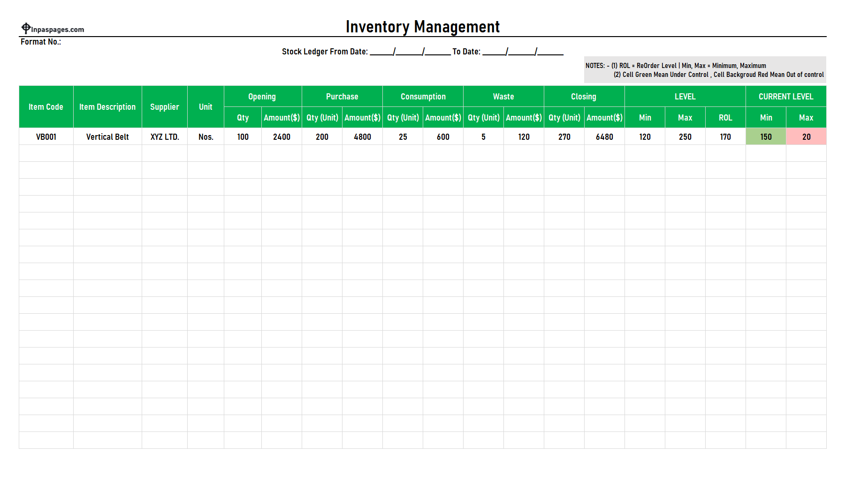Select the LEVEL group header
This screenshot has height=484, width=868.
[x=685, y=96]
